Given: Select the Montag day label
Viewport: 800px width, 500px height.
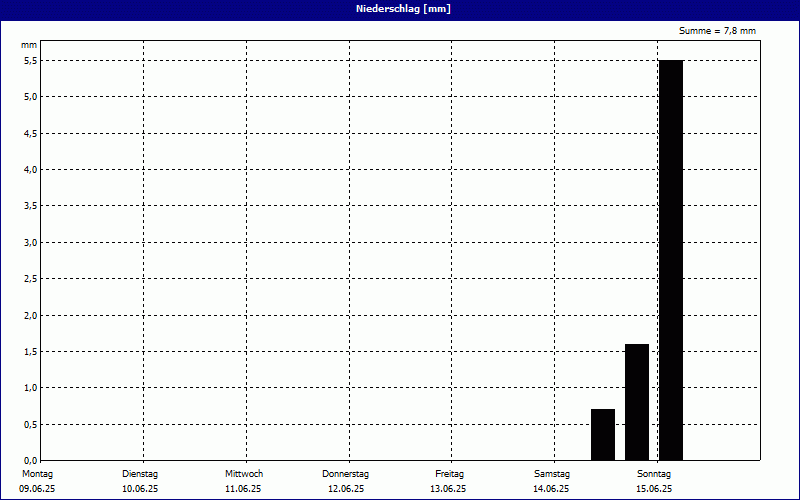Looking at the screenshot, I should pyautogui.click(x=37, y=474).
